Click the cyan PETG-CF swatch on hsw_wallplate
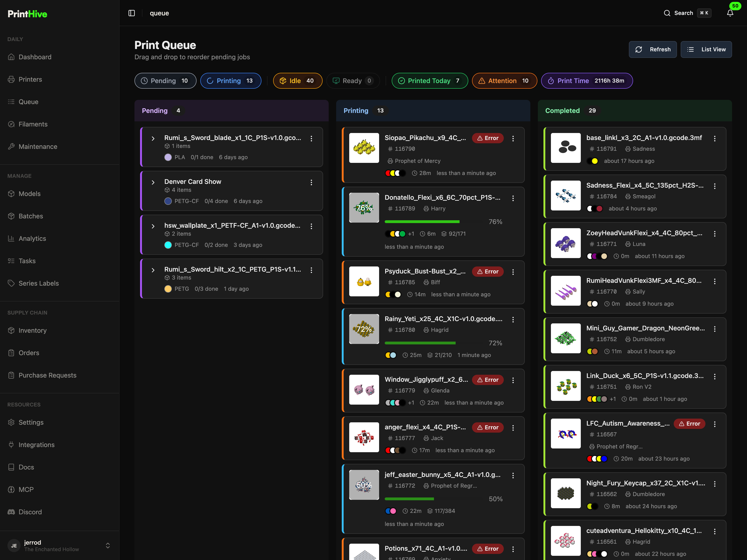Viewport: 747px width, 560px height. (168, 245)
